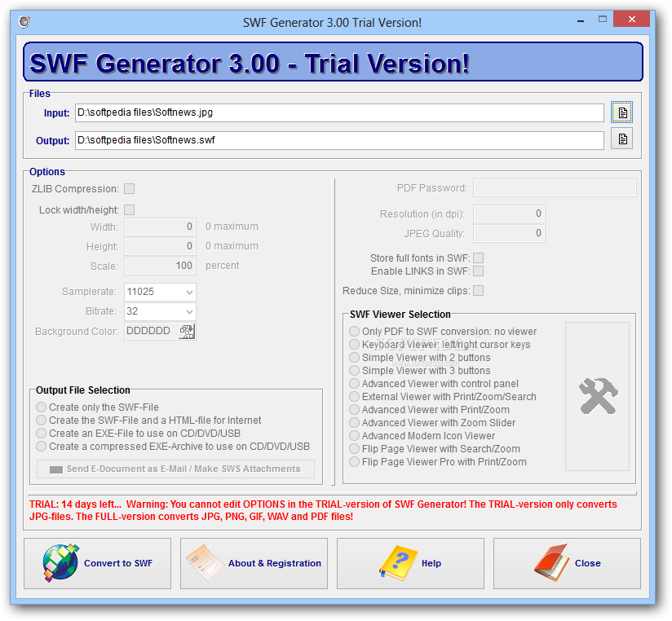This screenshot has width=672, height=621.
Task: Click the PDF Password field
Action: coord(555,188)
